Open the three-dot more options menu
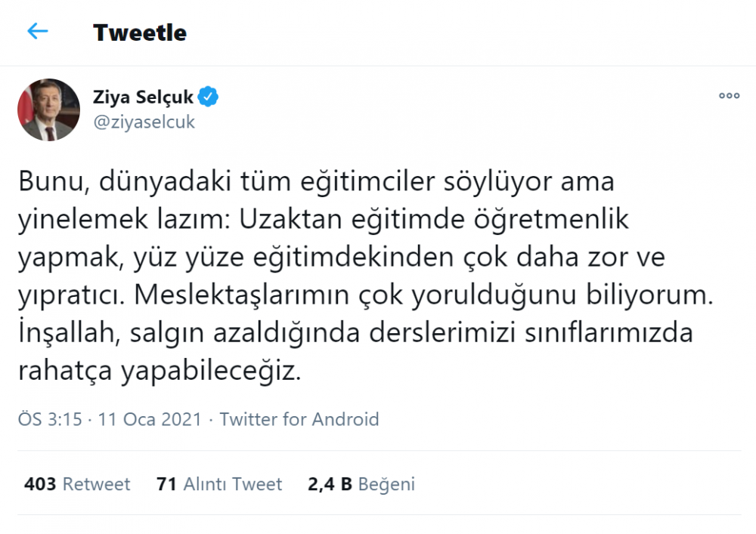This screenshot has height=534, width=756. [x=728, y=95]
